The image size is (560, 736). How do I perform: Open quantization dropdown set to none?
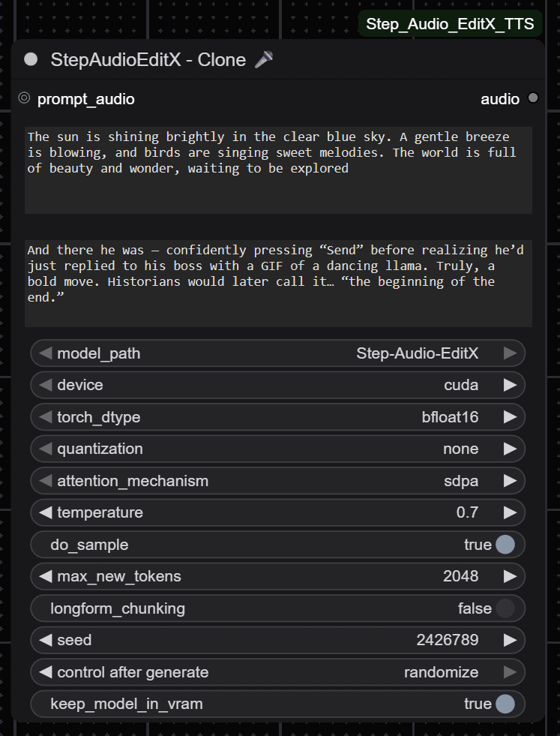click(x=277, y=449)
